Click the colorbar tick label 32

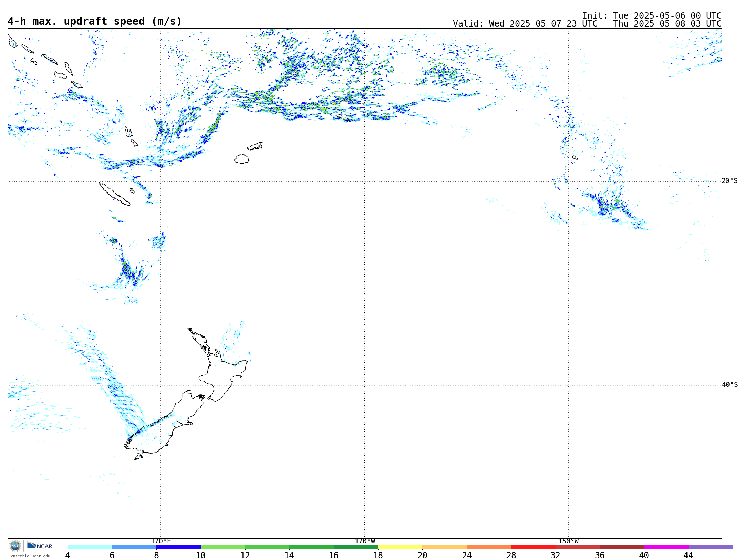point(556,555)
